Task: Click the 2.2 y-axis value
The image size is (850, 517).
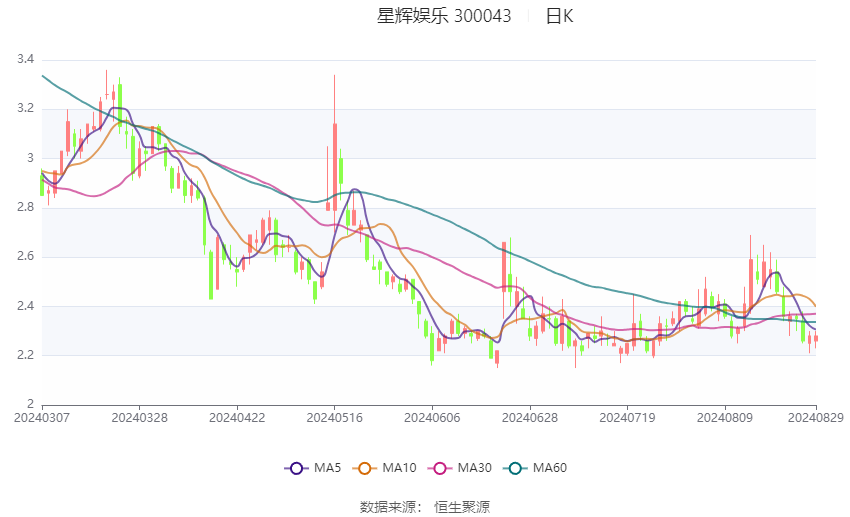Action: pyautogui.click(x=25, y=355)
